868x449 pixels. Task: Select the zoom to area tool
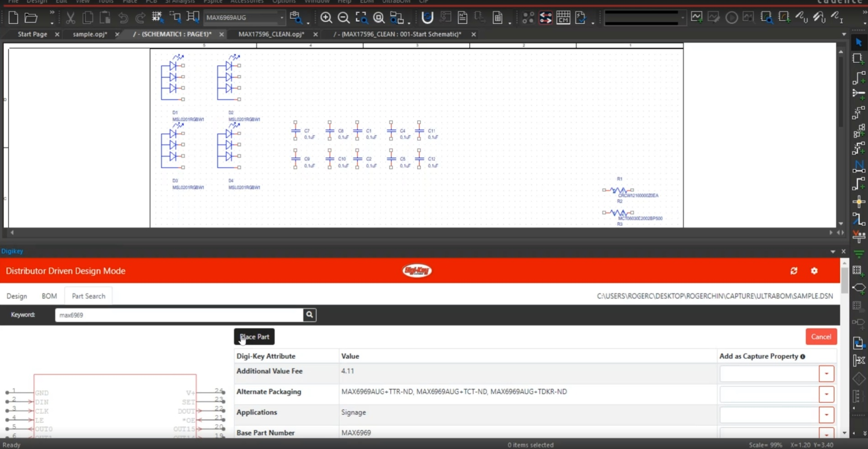tap(361, 18)
